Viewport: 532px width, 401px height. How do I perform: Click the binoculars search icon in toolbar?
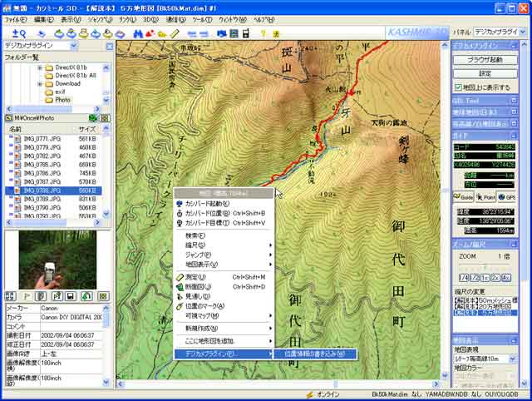[137, 33]
